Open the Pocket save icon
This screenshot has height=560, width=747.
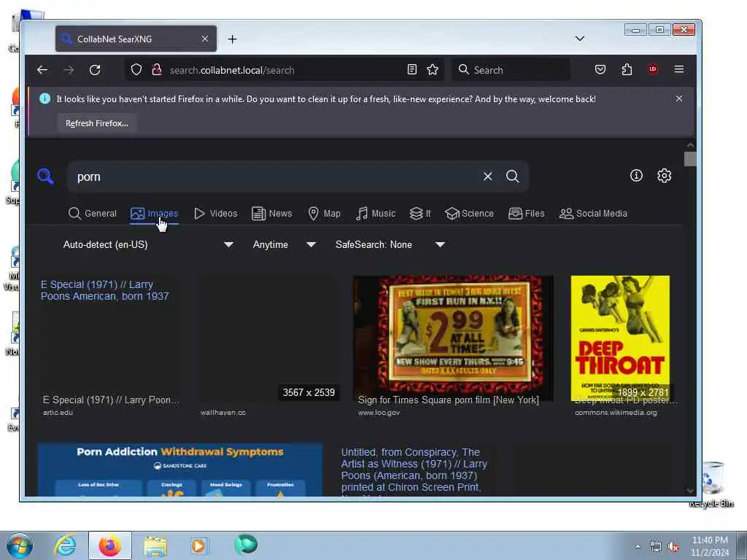600,69
